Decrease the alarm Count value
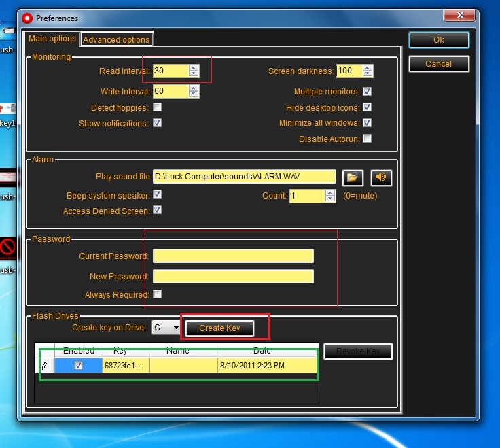Screen dimensions: 500x448 point(330,199)
